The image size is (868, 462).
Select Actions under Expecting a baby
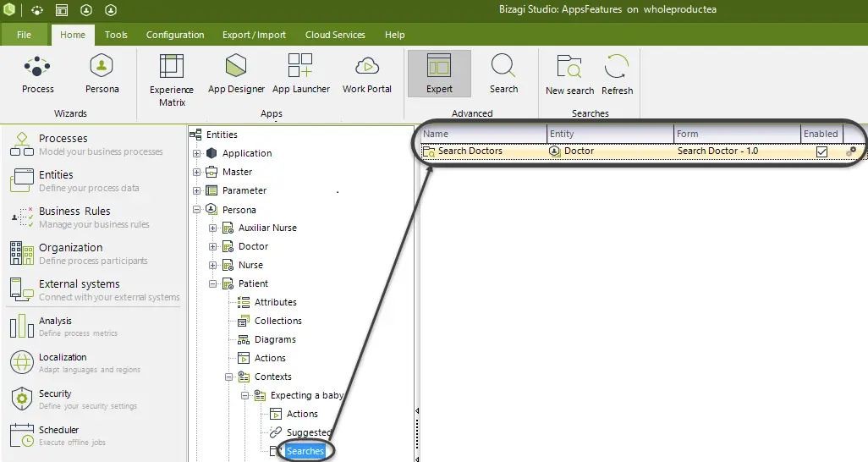tap(302, 414)
